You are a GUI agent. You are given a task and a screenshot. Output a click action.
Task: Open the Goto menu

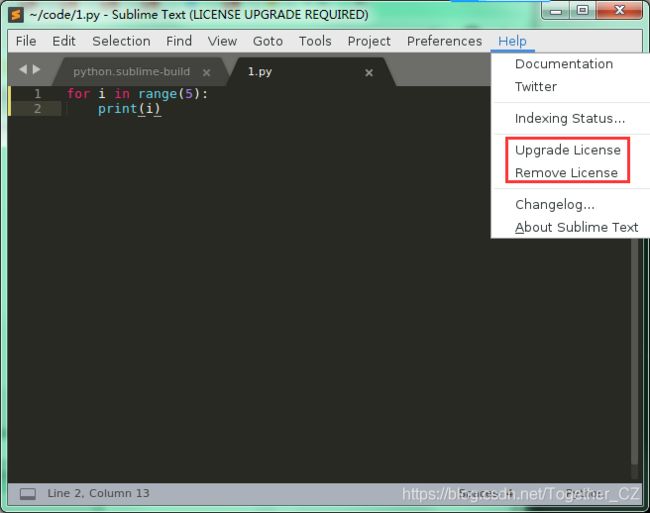[x=268, y=41]
